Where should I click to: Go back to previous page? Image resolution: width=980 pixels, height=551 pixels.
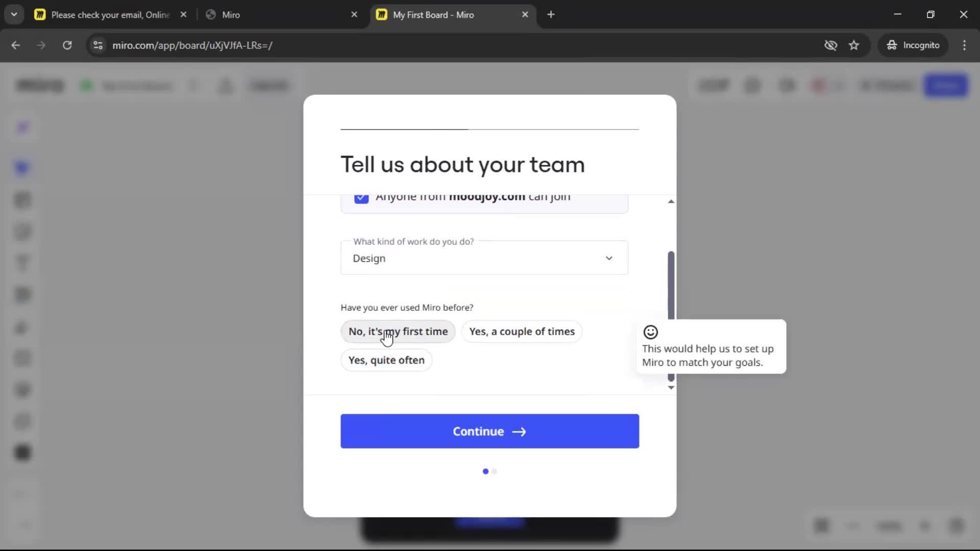[16, 45]
